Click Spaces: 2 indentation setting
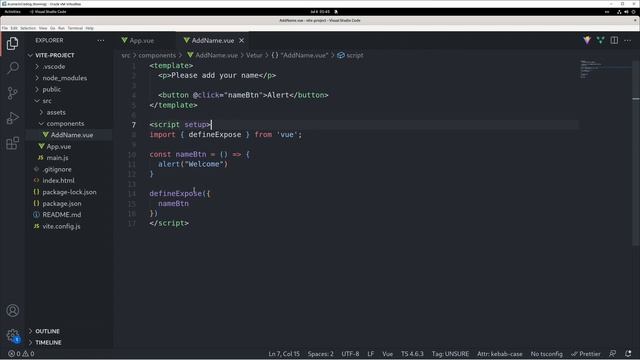Screen dimensions: 640x360 pos(320,354)
